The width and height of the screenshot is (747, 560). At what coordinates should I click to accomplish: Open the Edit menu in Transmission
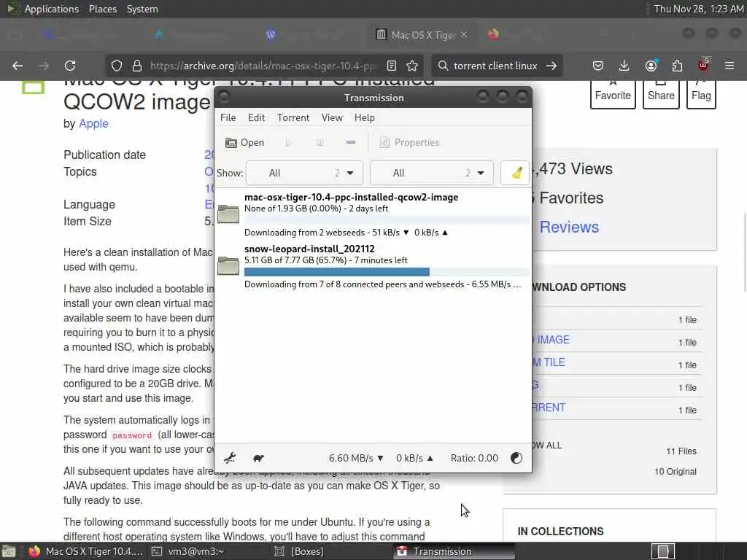click(256, 117)
